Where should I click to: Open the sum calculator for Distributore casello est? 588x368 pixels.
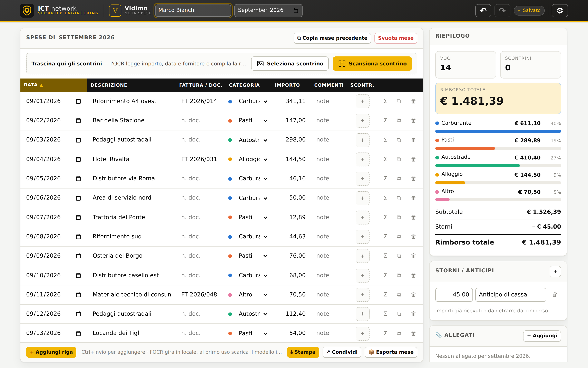click(385, 275)
